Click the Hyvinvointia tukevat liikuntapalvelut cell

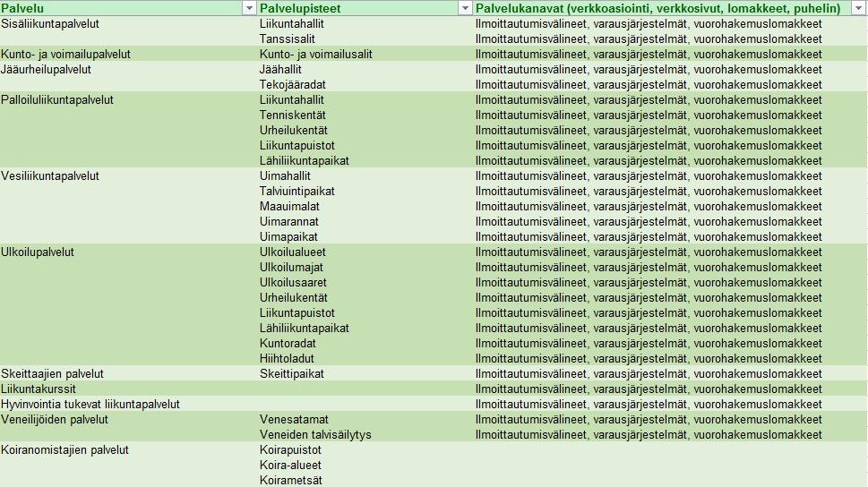[128, 404]
